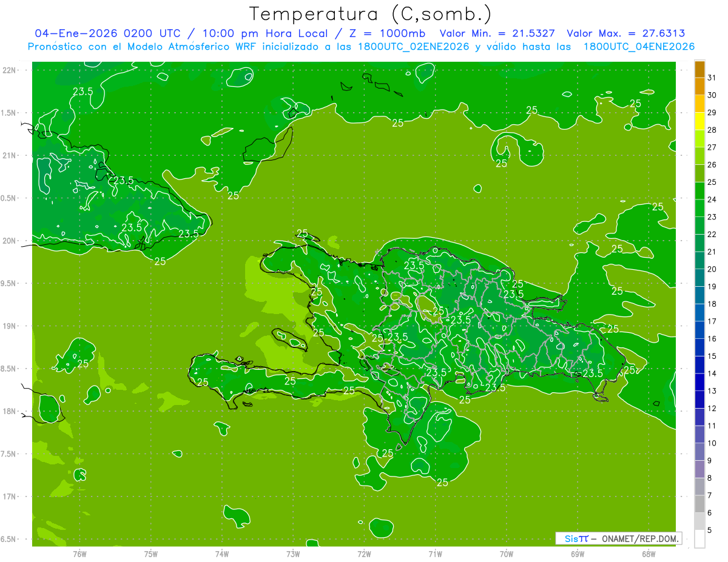Viewport: 728px width, 562px height.
Task: Click the '28' value on the color scale
Action: [x=712, y=130]
